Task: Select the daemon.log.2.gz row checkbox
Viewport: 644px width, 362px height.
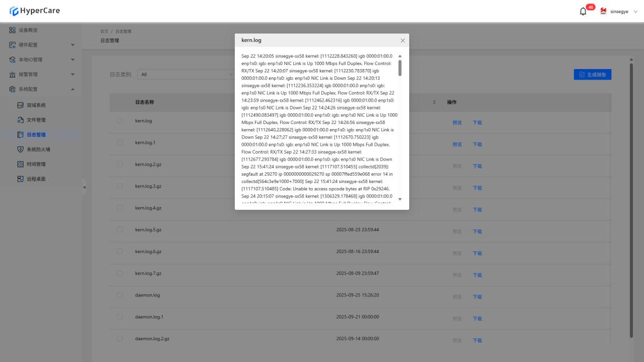Action: tap(119, 339)
